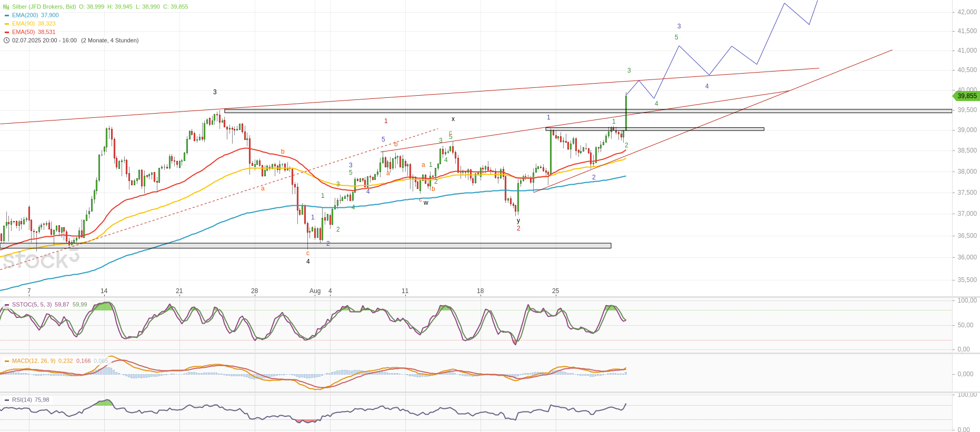Viewport: 980px width, 432px height.
Task: Click the purple SSTOC legend marker
Action: pos(6,305)
